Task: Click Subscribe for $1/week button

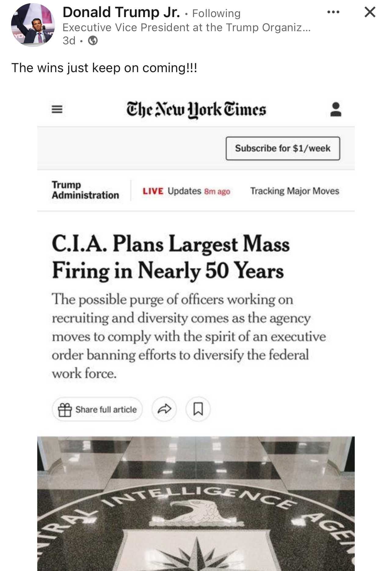Action: click(283, 149)
